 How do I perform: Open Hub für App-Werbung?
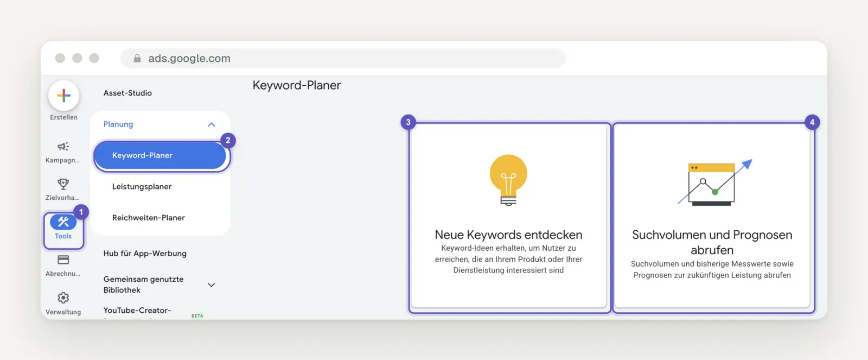coord(145,254)
